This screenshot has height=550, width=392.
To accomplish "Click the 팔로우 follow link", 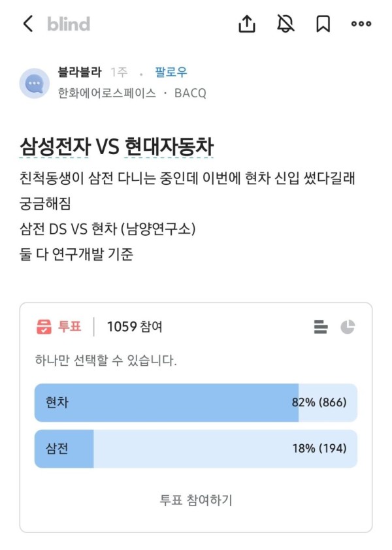I will [x=171, y=73].
